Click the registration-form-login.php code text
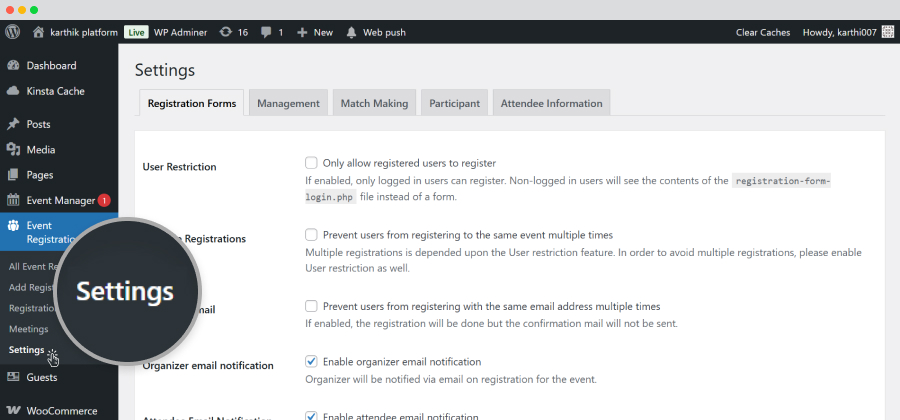The height and width of the screenshot is (420, 900). coord(568,189)
